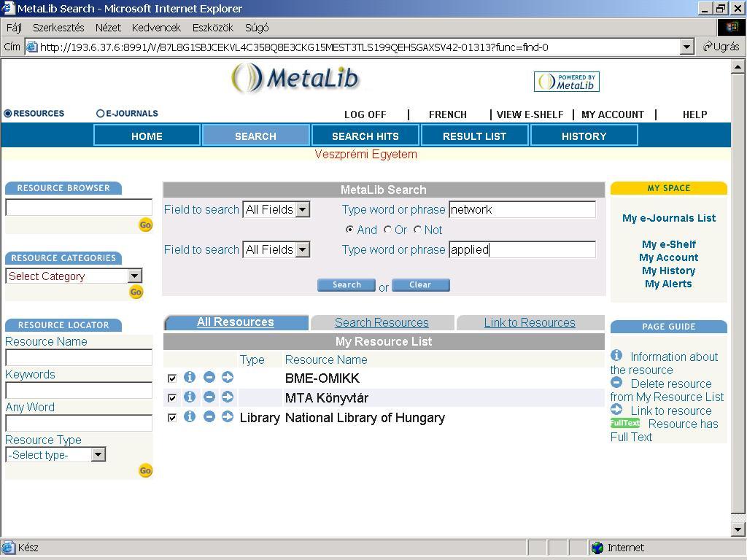Click the field containing 'applied'

click(522, 249)
